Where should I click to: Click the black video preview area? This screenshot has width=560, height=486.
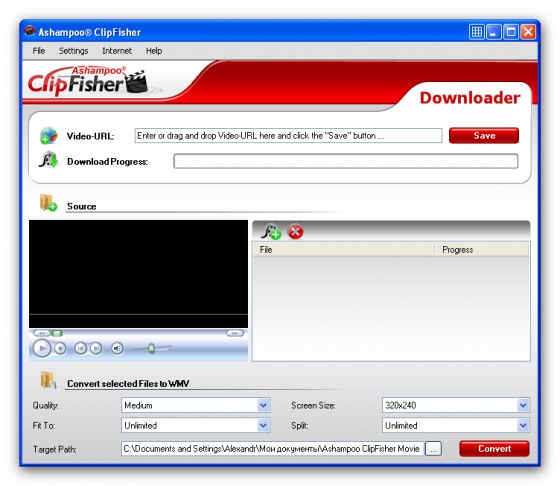139,274
